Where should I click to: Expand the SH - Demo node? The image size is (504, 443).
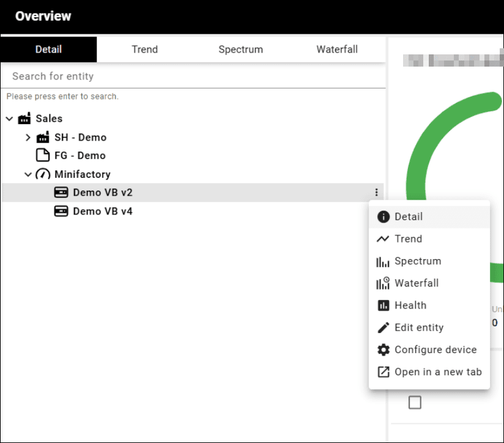28,137
